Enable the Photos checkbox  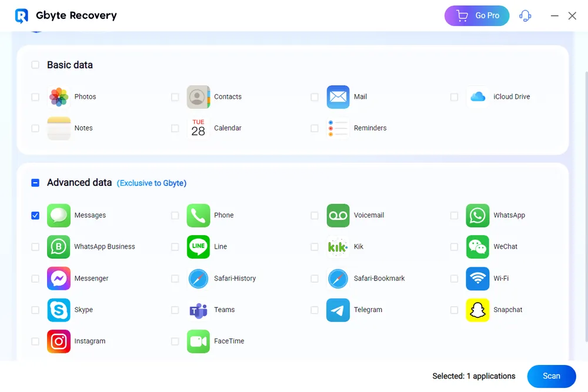(35, 97)
